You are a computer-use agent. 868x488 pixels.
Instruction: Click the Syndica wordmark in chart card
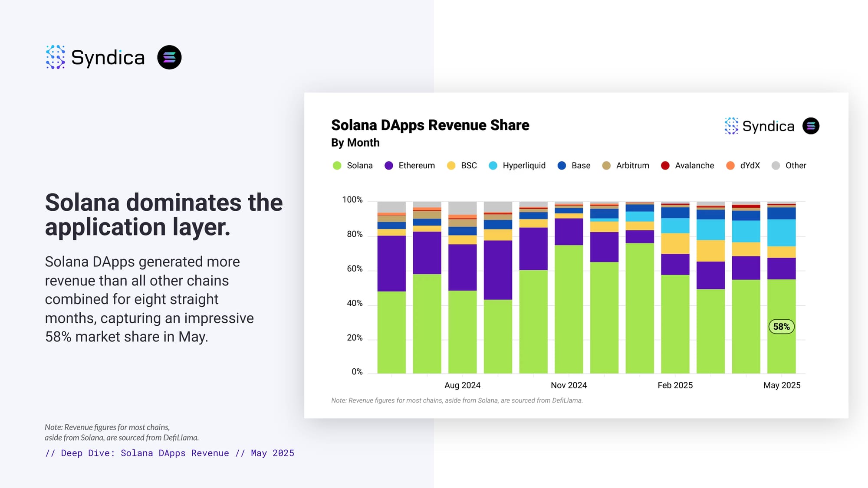click(x=768, y=126)
